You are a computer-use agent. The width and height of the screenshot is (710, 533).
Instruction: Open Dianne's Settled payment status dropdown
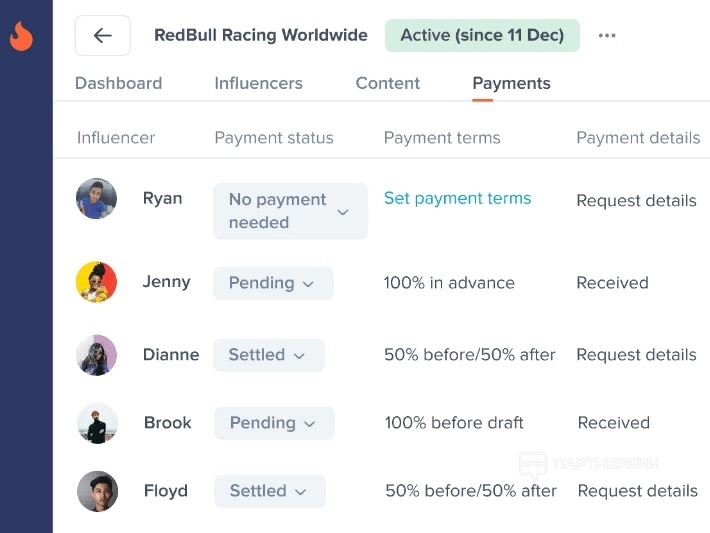[x=268, y=355]
